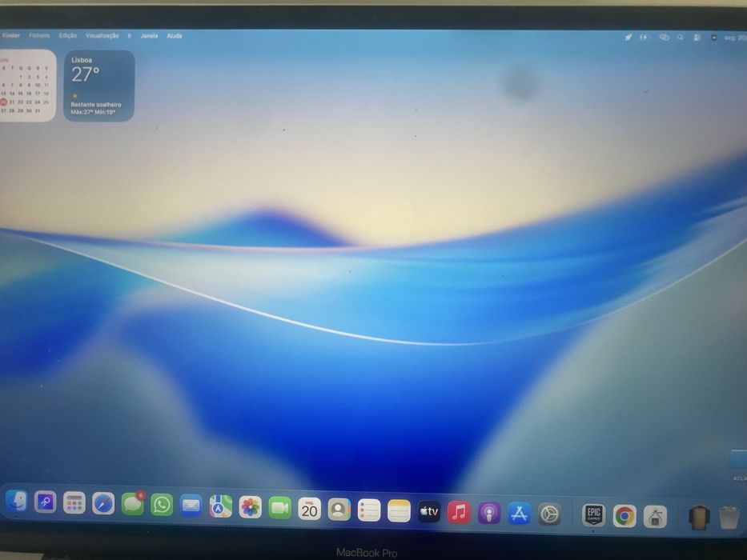Select highlighted day 20 in calendar widget

[3, 102]
